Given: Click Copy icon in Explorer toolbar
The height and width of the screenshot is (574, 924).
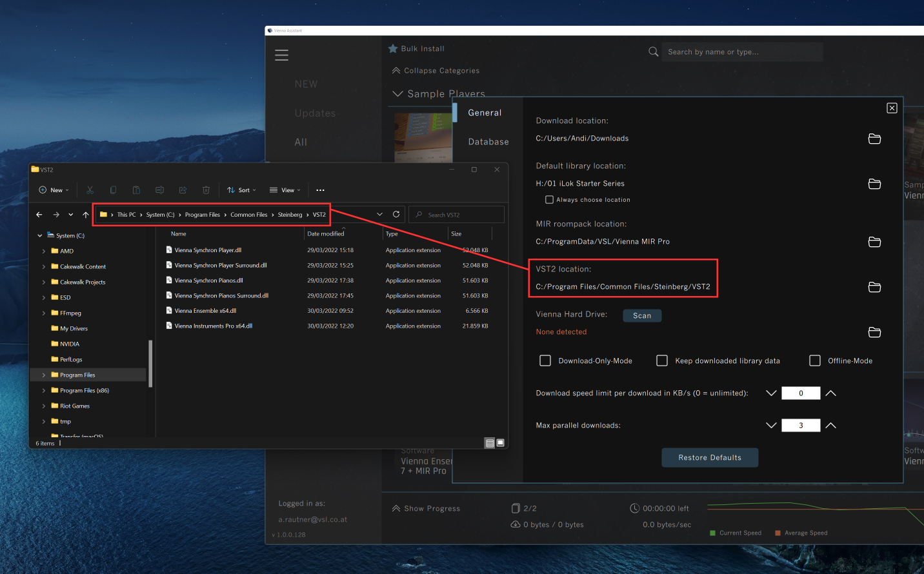Looking at the screenshot, I should [113, 190].
